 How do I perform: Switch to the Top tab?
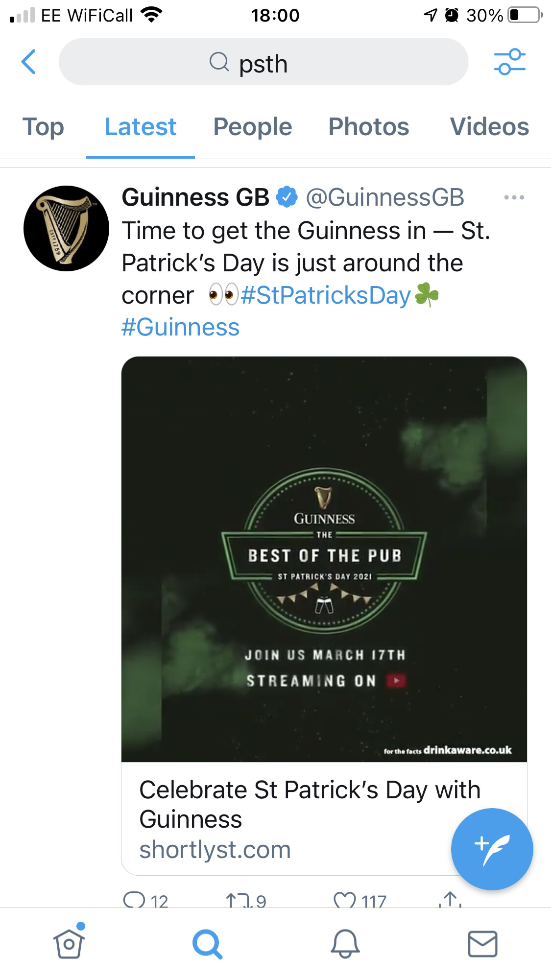tap(43, 127)
